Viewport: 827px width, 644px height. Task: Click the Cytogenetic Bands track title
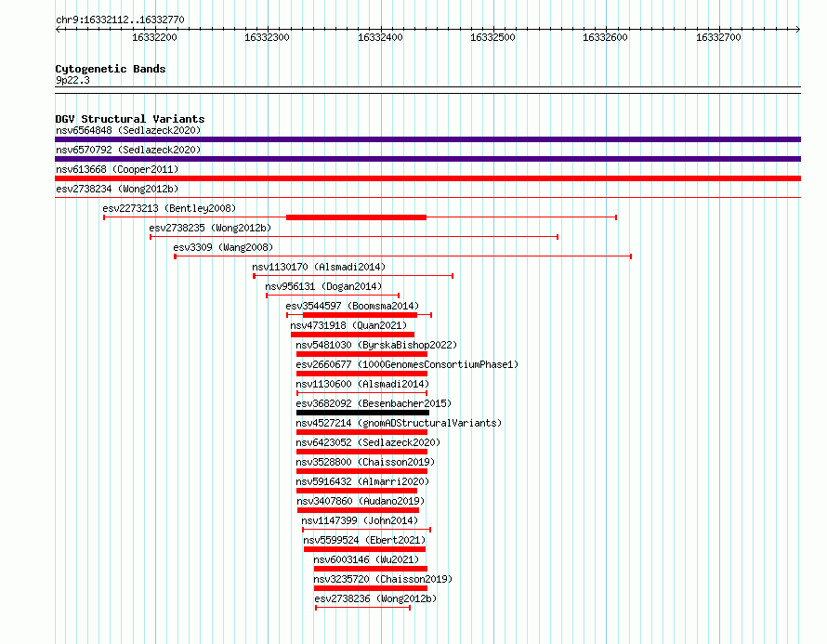coord(111,69)
